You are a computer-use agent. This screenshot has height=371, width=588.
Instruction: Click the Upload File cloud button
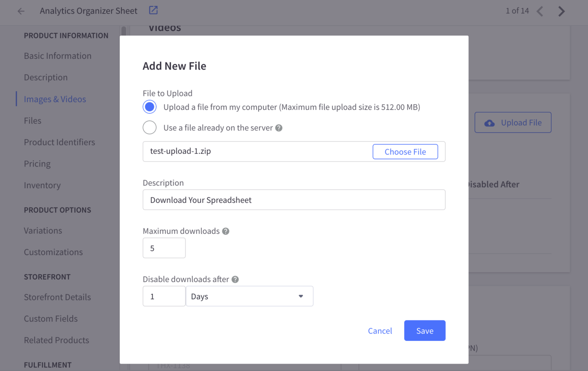pos(513,122)
